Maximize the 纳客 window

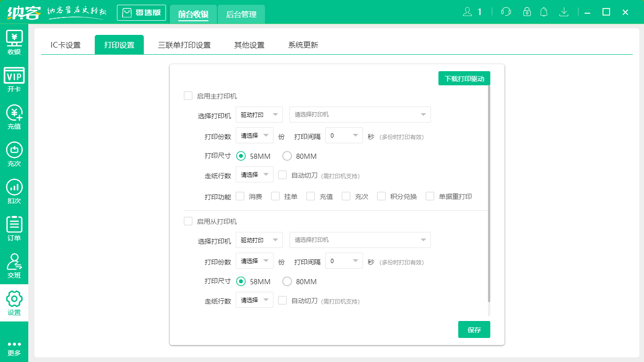pyautogui.click(x=606, y=12)
